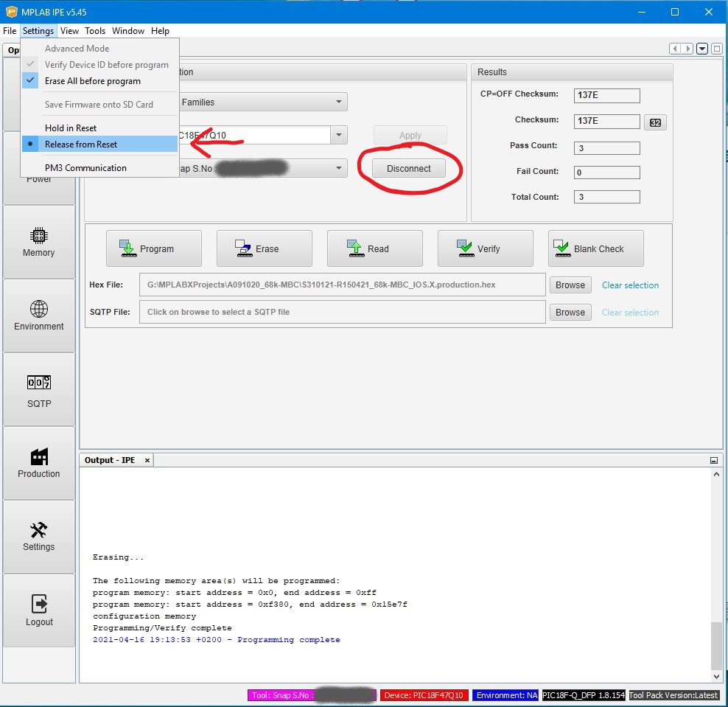Choose Advanced Mode menu entry
The height and width of the screenshot is (707, 728).
coord(99,49)
